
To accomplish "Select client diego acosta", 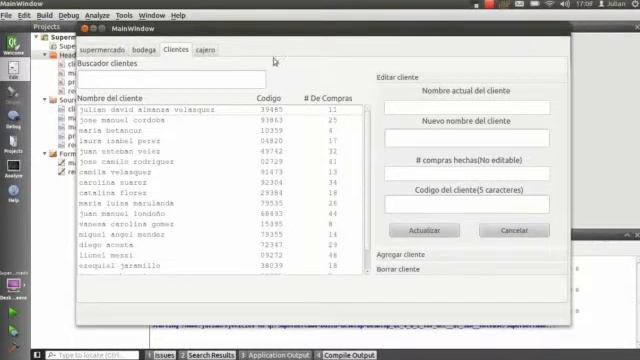I will click(220, 245).
